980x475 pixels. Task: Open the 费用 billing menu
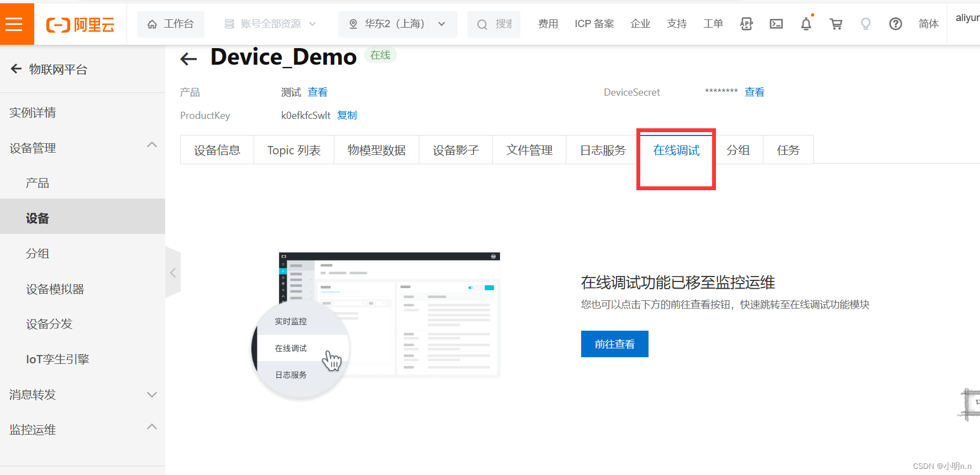point(548,24)
